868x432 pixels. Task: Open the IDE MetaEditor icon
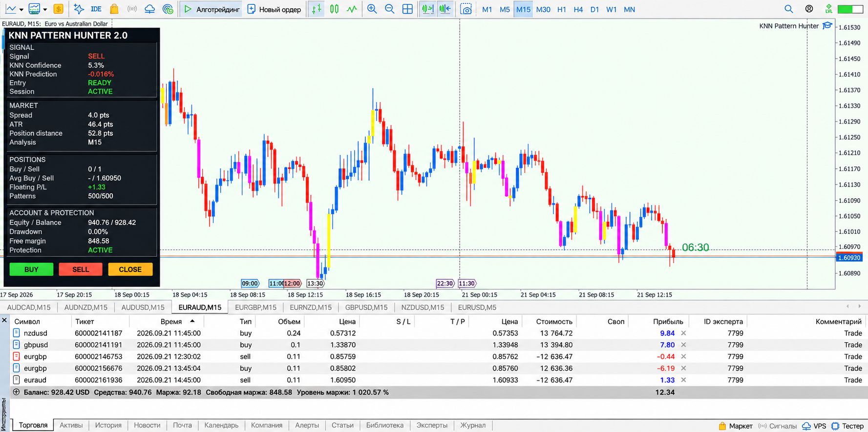96,9
